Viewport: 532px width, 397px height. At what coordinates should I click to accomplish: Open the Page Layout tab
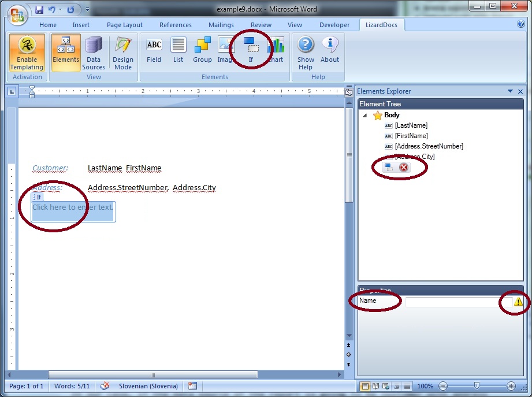point(125,25)
